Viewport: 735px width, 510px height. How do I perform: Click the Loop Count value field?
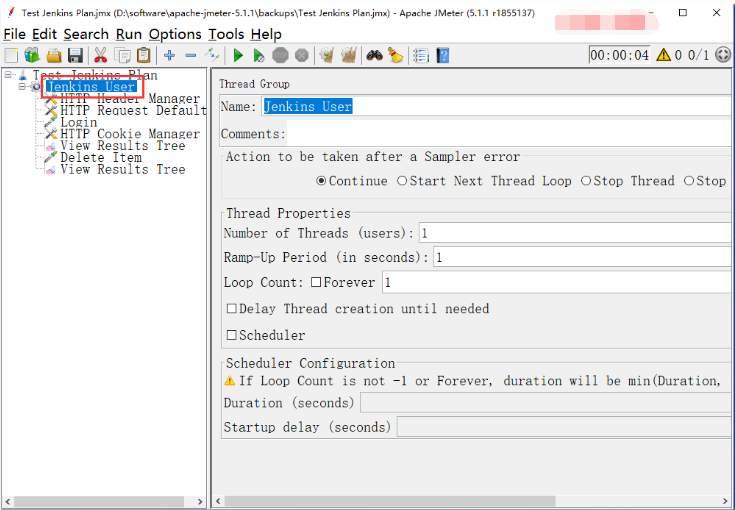pos(556,282)
